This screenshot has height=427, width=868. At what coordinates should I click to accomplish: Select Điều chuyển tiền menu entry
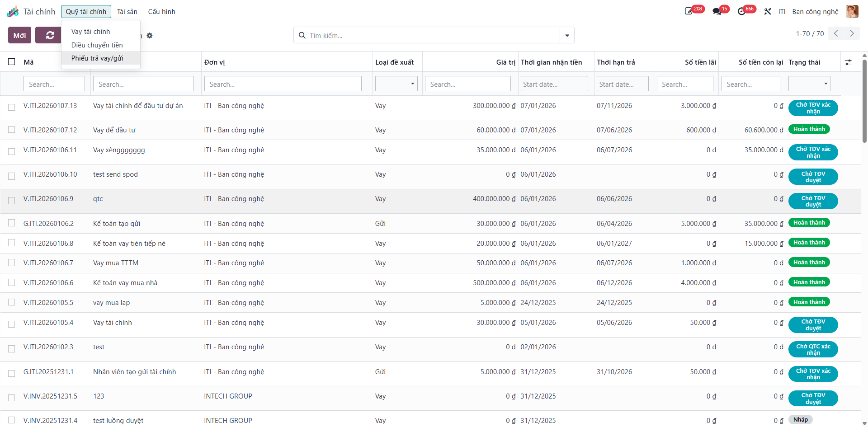pyautogui.click(x=101, y=45)
